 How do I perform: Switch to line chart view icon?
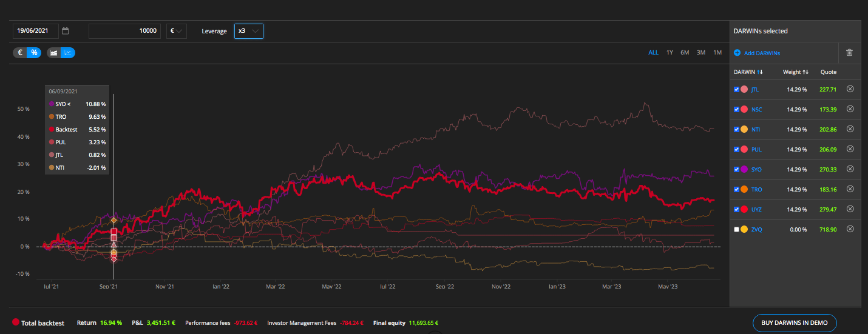coord(68,53)
